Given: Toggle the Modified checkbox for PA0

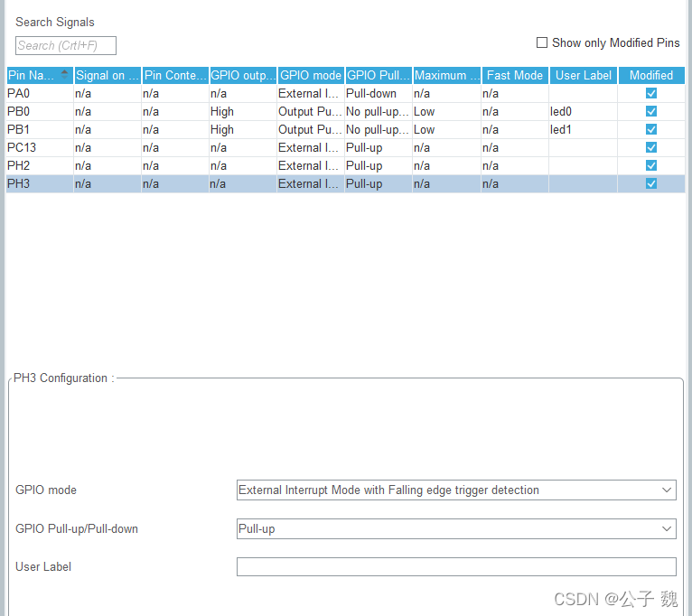Looking at the screenshot, I should (x=651, y=94).
